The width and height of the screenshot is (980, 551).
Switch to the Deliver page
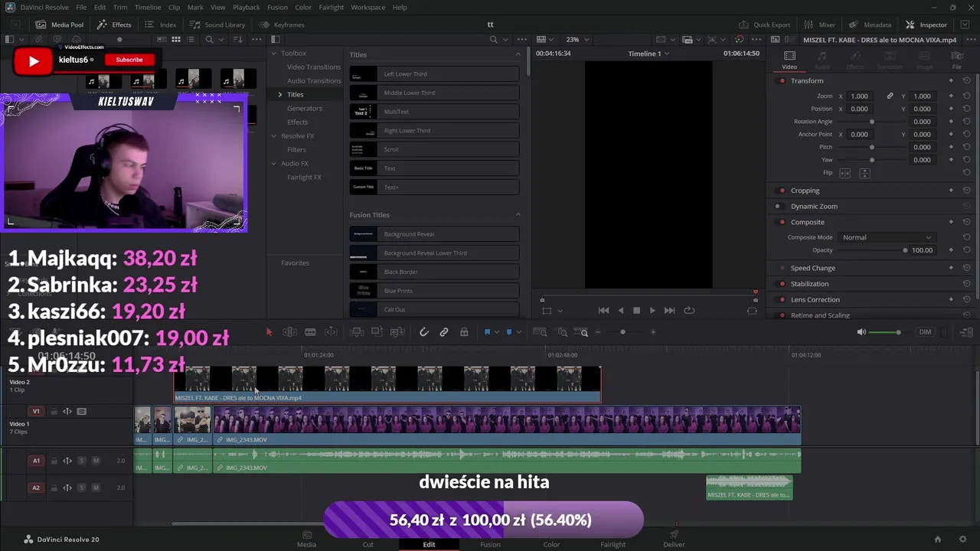pyautogui.click(x=674, y=540)
